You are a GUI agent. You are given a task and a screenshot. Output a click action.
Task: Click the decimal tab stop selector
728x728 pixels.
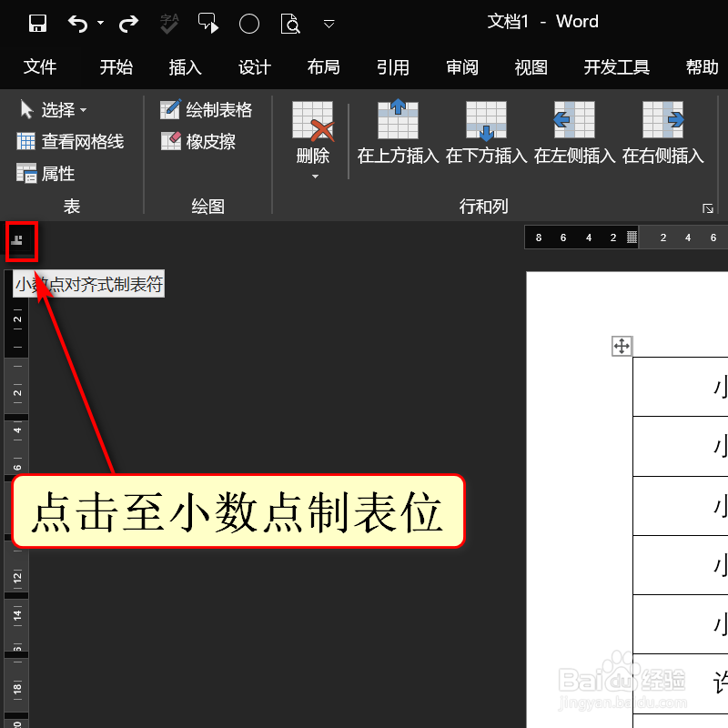(21, 241)
